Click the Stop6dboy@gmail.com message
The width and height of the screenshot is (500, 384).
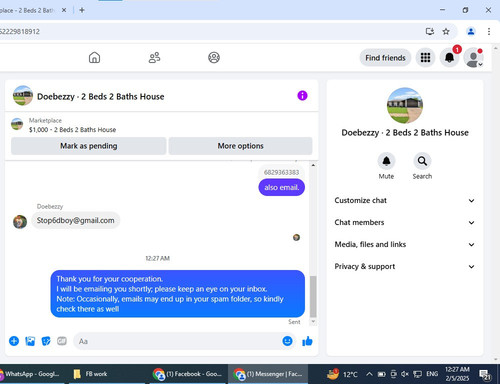76,220
